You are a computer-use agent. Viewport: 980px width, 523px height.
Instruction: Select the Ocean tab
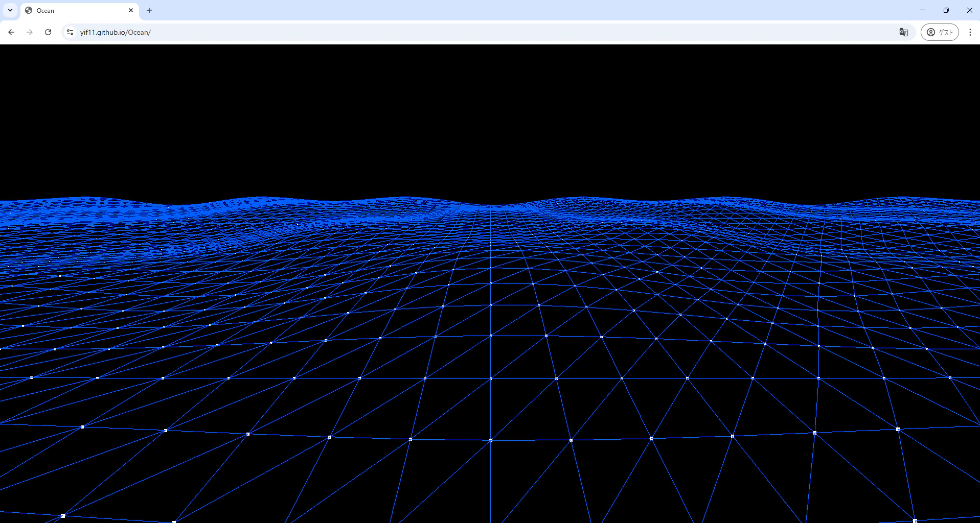(80, 10)
